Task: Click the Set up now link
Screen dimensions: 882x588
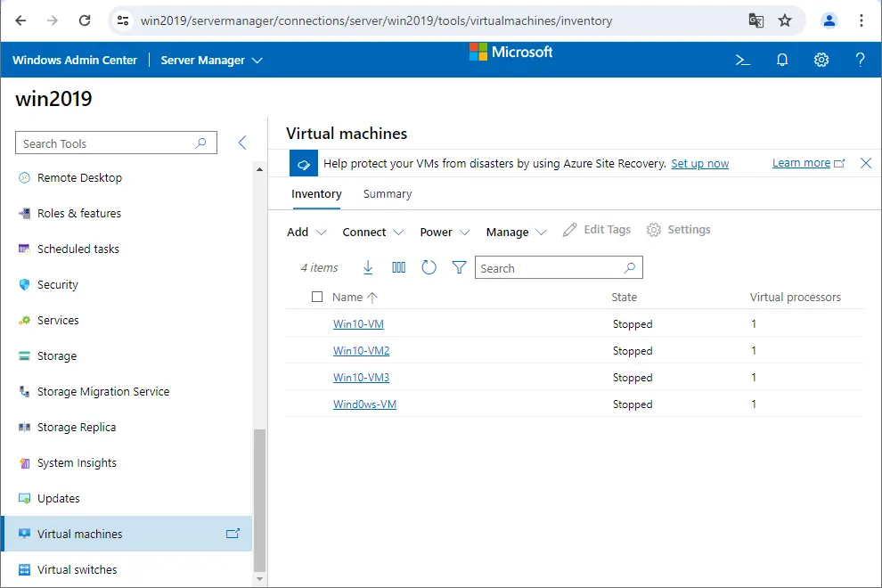Action: tap(699, 164)
